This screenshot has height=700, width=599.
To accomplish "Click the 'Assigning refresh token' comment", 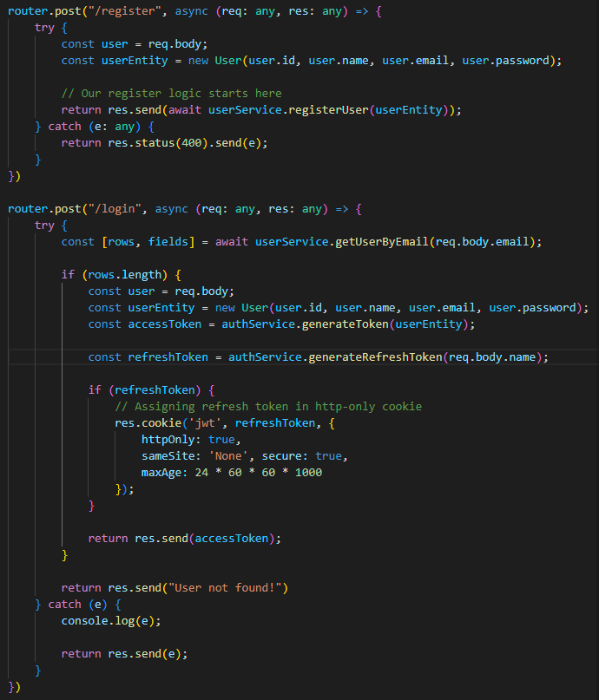I will 268,407.
